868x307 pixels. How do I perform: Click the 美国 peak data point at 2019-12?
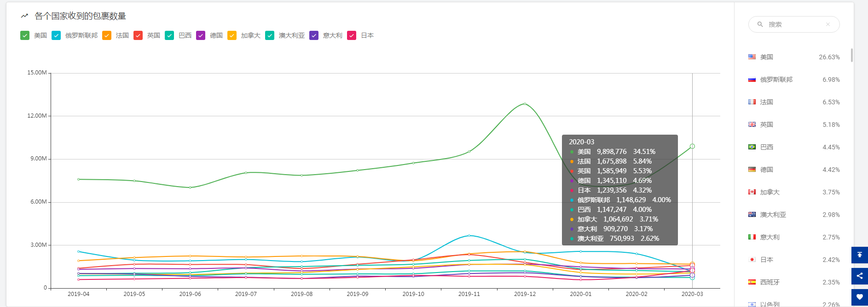pos(525,104)
